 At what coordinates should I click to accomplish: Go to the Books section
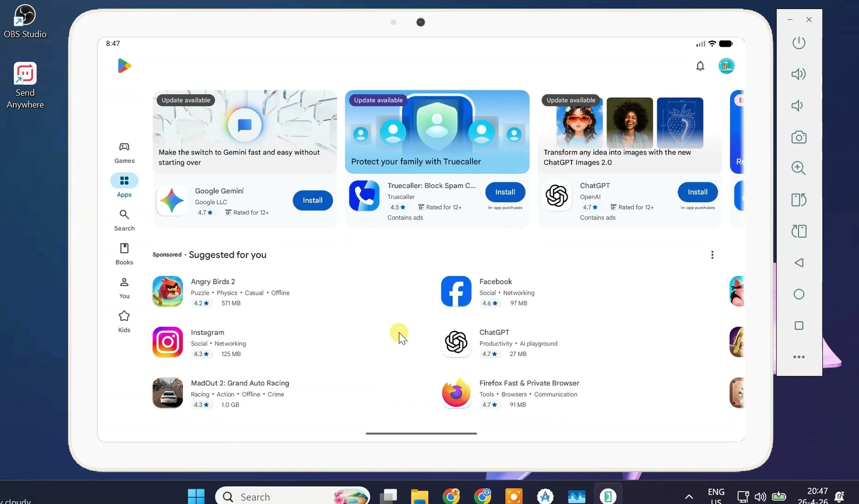pos(124,254)
